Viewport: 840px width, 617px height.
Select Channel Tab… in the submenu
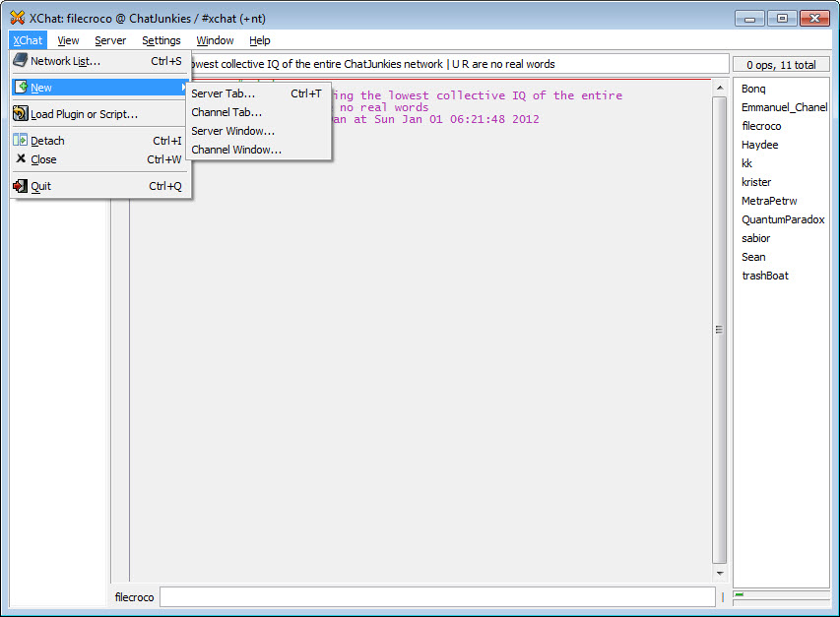[258, 112]
